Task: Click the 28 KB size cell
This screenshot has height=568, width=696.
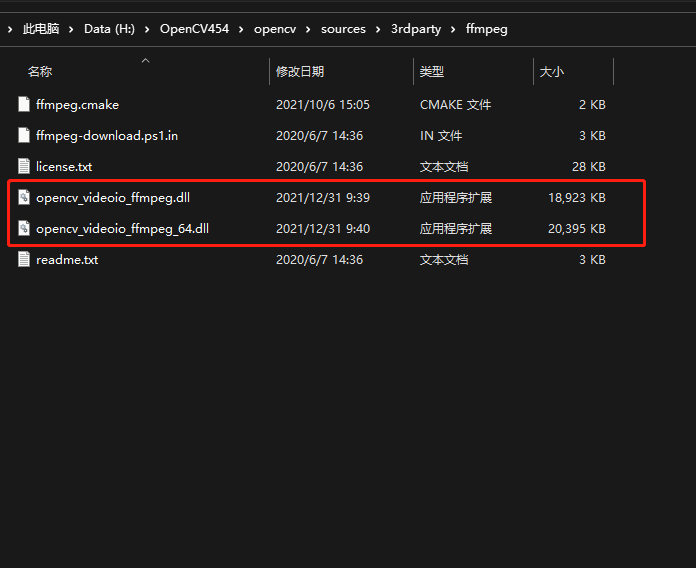Action: click(589, 166)
